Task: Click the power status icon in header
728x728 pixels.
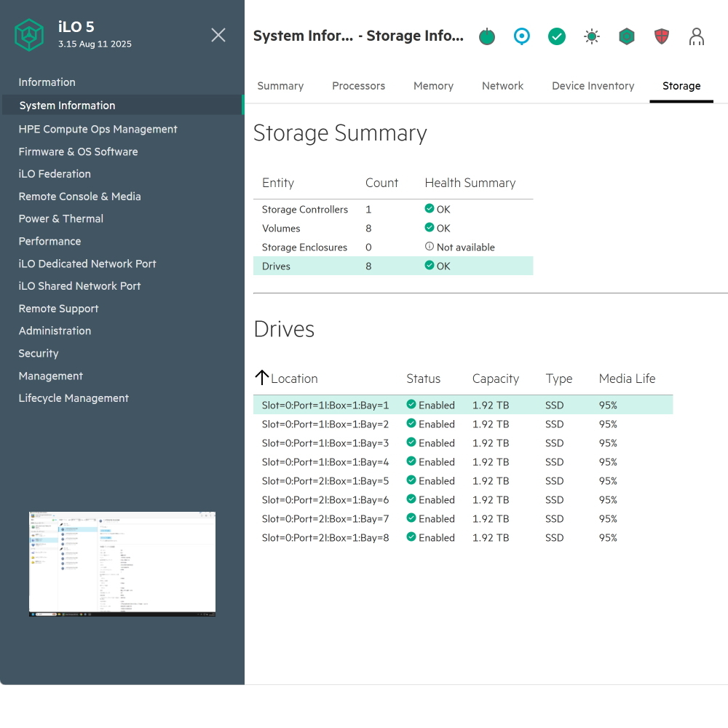Action: click(487, 36)
